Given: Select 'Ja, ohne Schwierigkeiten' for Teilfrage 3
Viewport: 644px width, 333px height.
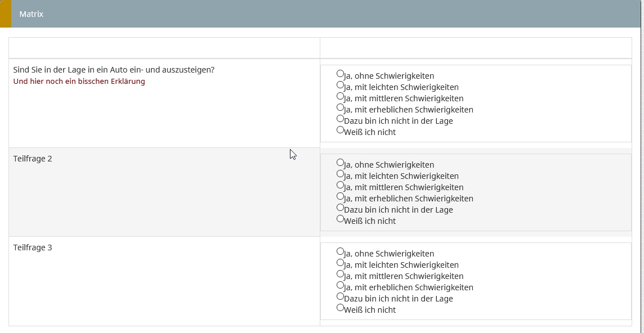Looking at the screenshot, I should point(340,251).
